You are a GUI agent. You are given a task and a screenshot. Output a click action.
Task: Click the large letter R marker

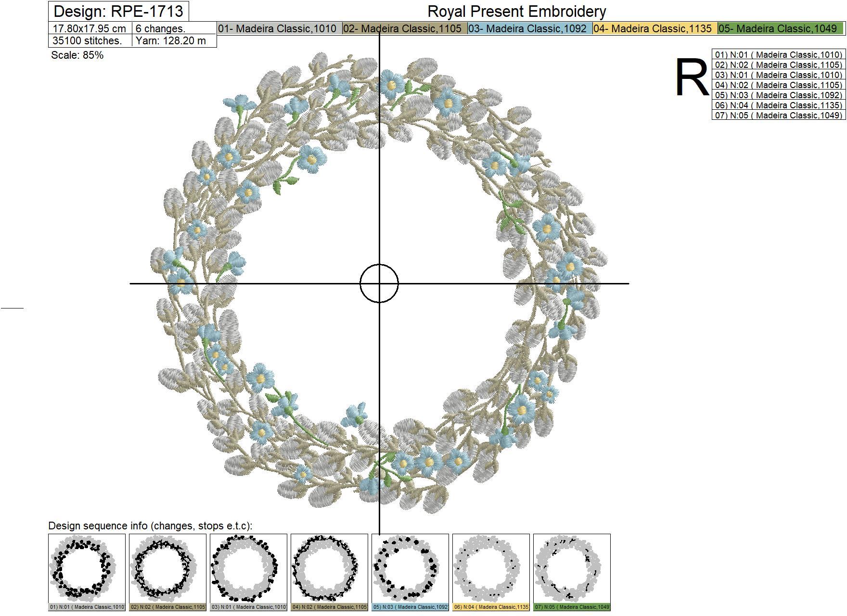tap(692, 78)
